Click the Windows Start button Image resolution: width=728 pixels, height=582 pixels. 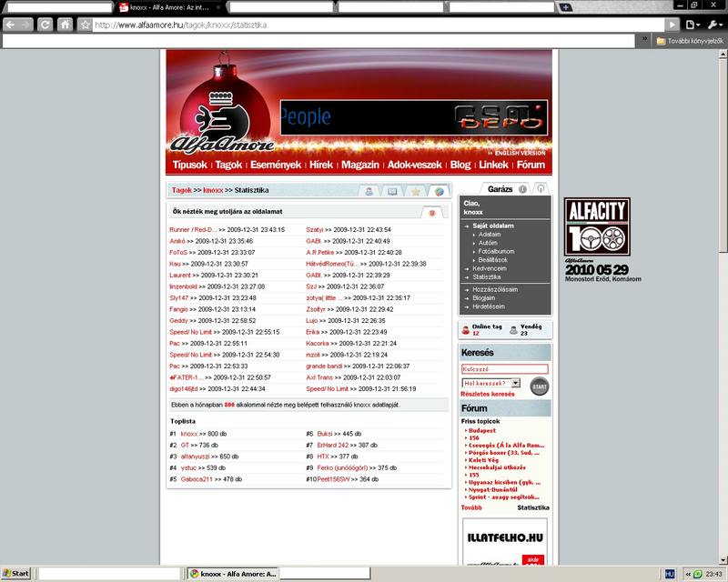coord(15,574)
